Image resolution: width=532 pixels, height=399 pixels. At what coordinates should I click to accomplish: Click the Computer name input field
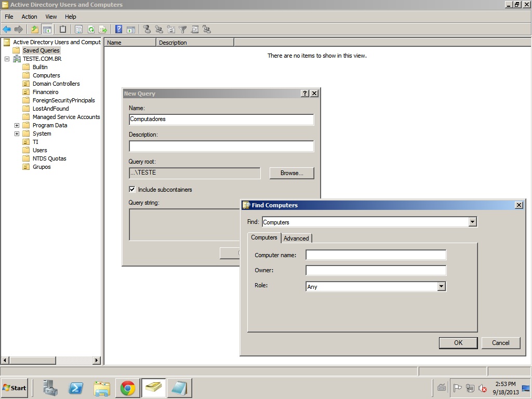coord(376,255)
